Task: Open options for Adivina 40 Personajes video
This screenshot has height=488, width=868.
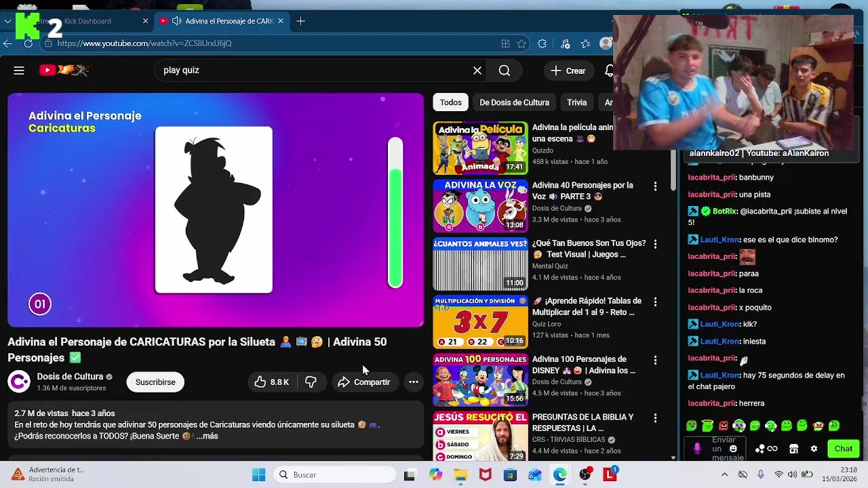Action: tap(655, 186)
